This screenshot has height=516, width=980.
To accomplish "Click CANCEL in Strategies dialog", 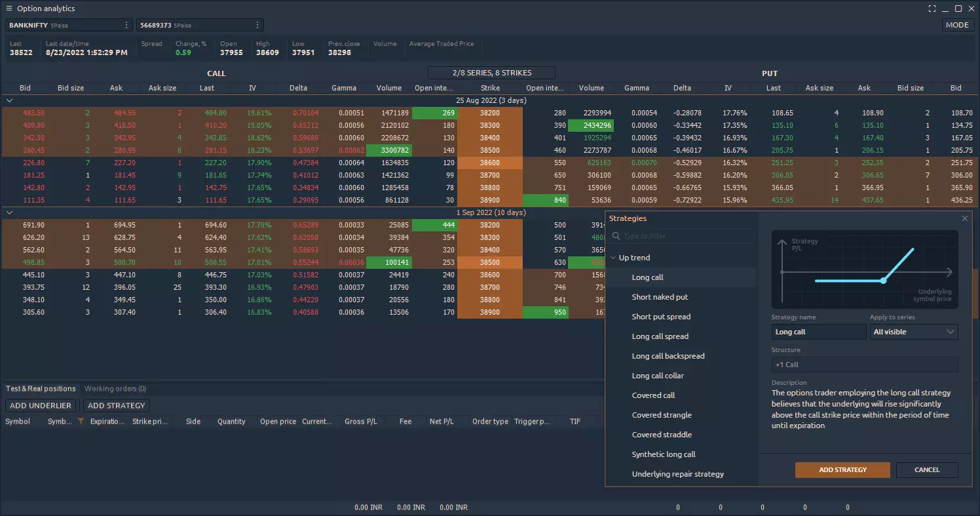I will (x=927, y=470).
